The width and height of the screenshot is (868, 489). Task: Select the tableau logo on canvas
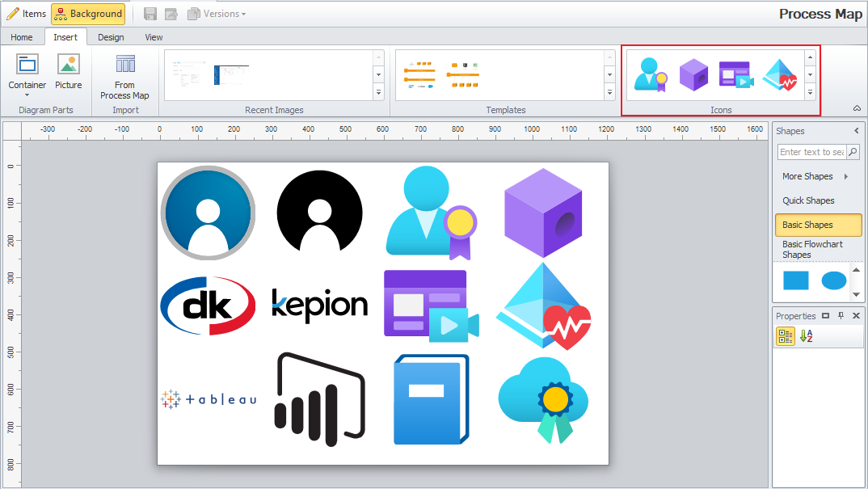click(209, 399)
